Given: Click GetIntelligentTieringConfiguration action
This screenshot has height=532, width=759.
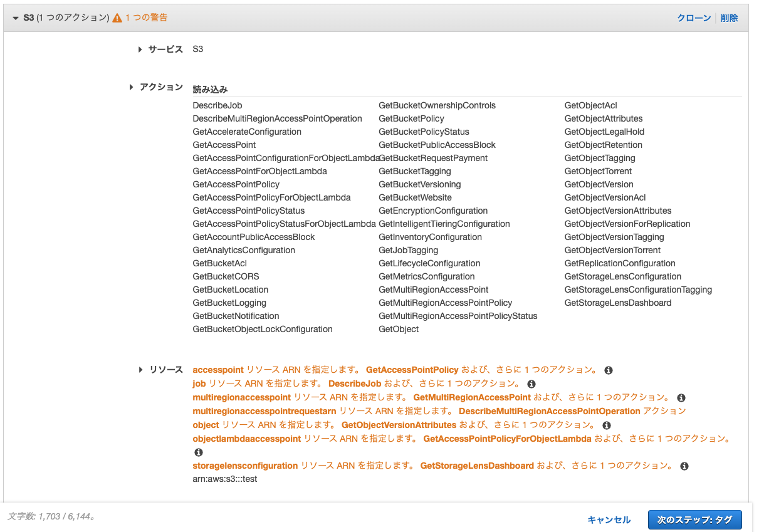Looking at the screenshot, I should pyautogui.click(x=444, y=224).
